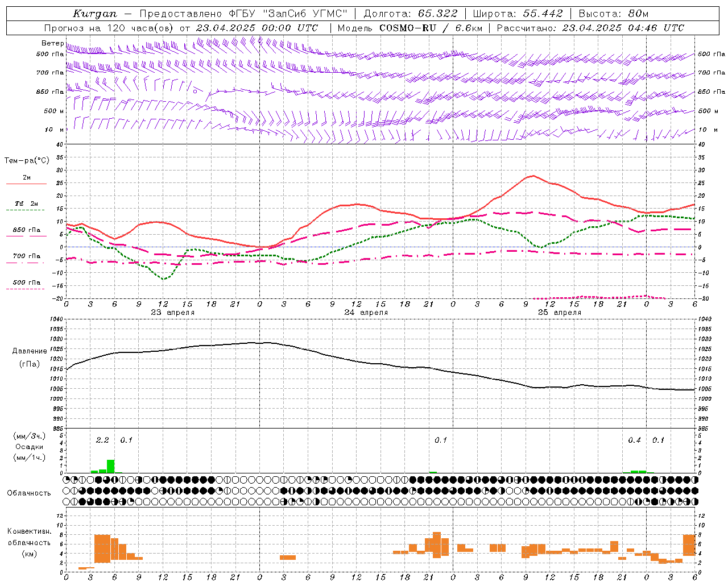Click the computed time 23.04.2025 04:46 UTC
The height and width of the screenshot is (582, 728).
pyautogui.click(x=623, y=28)
